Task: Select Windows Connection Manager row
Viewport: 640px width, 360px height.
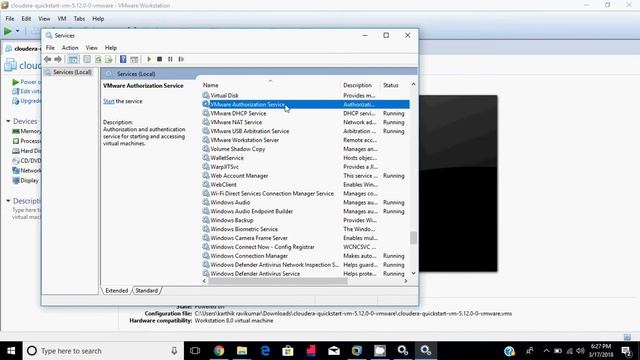Action: 305,256
